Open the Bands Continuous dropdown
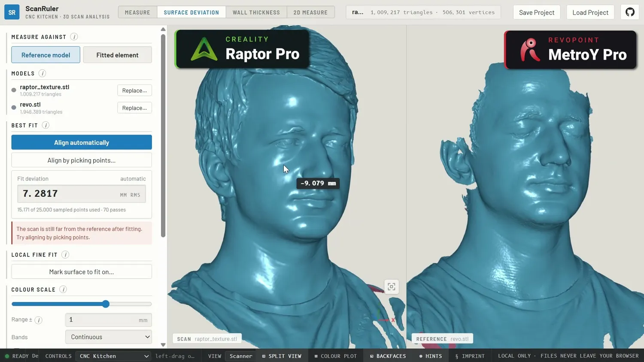Screen dimensions: 644x362 point(109,337)
